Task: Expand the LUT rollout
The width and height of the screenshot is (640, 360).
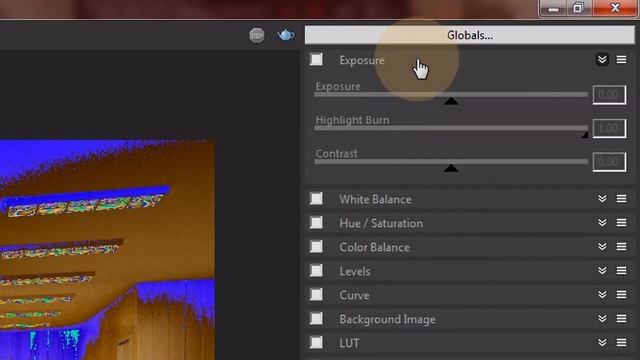Action: tap(602, 343)
